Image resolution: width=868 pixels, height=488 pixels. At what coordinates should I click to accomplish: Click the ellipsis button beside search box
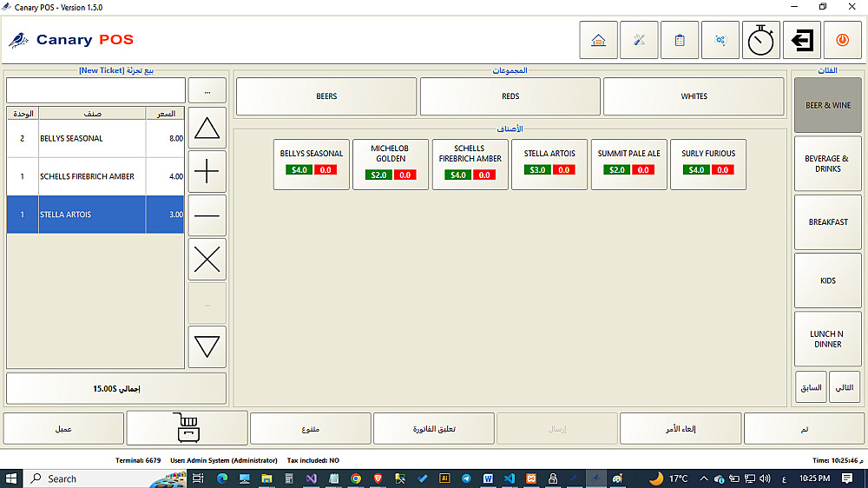[207, 90]
